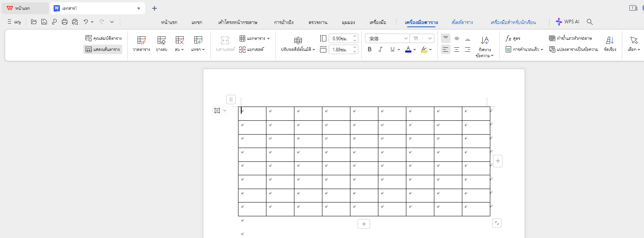This screenshot has height=238, width=644.
Task: Open Text Direction (ทิศทางข้อความ) menu
Action: [x=485, y=46]
